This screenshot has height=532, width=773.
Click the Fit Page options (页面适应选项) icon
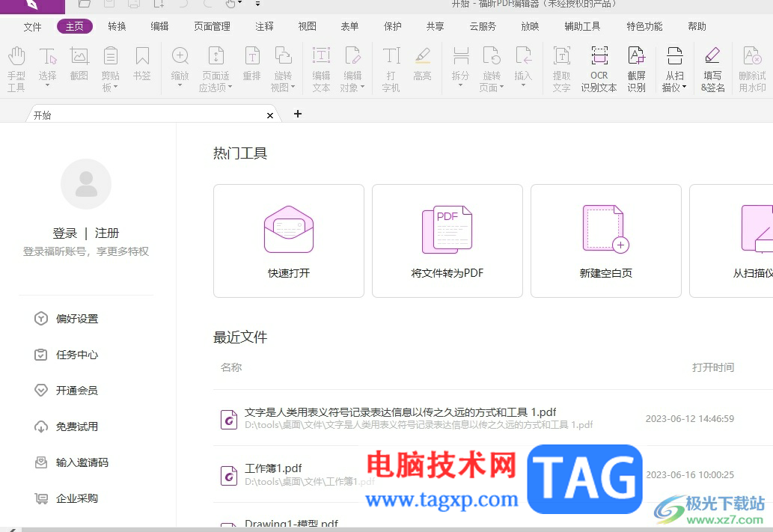coord(216,55)
